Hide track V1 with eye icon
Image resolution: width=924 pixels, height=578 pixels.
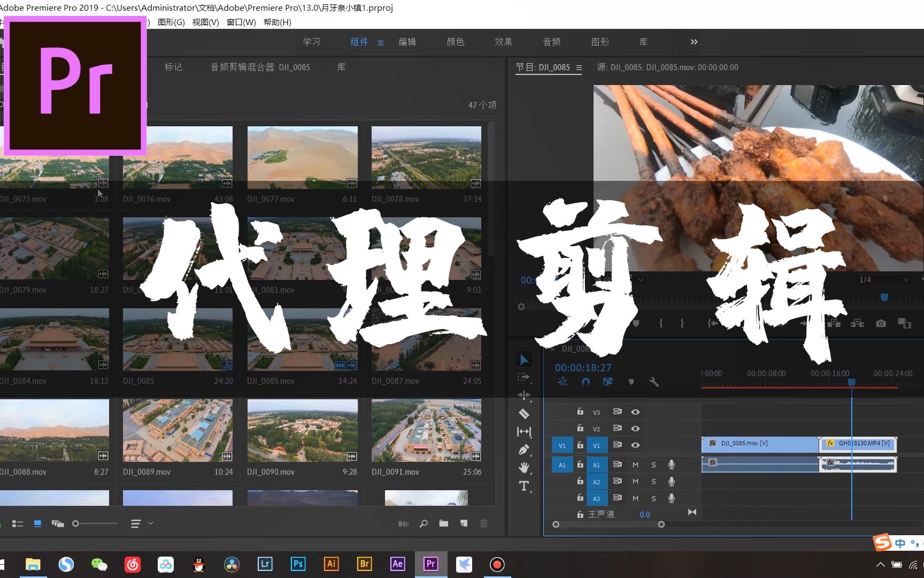(x=635, y=445)
